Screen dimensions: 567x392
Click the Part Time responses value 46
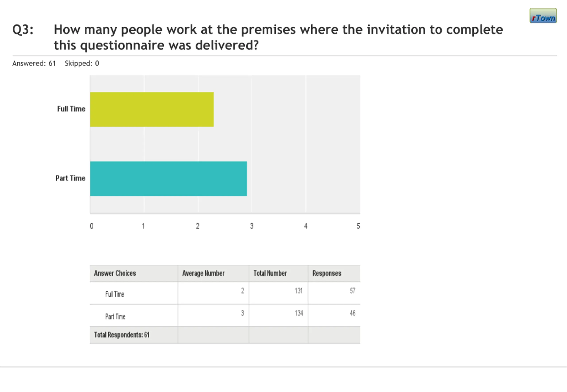click(x=353, y=313)
